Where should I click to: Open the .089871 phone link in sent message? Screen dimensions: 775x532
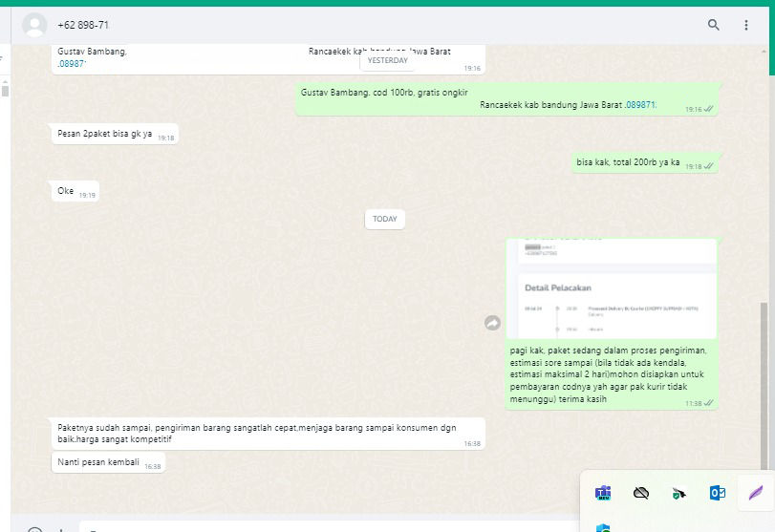[x=640, y=105]
